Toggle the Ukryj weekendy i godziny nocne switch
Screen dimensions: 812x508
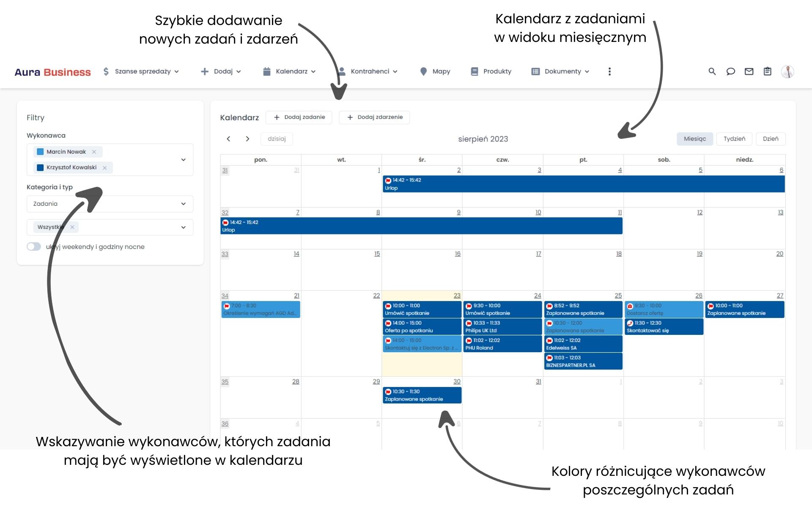point(32,246)
